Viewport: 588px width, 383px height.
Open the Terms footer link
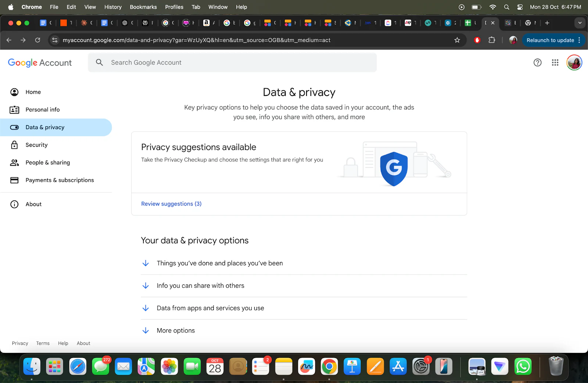[43, 343]
